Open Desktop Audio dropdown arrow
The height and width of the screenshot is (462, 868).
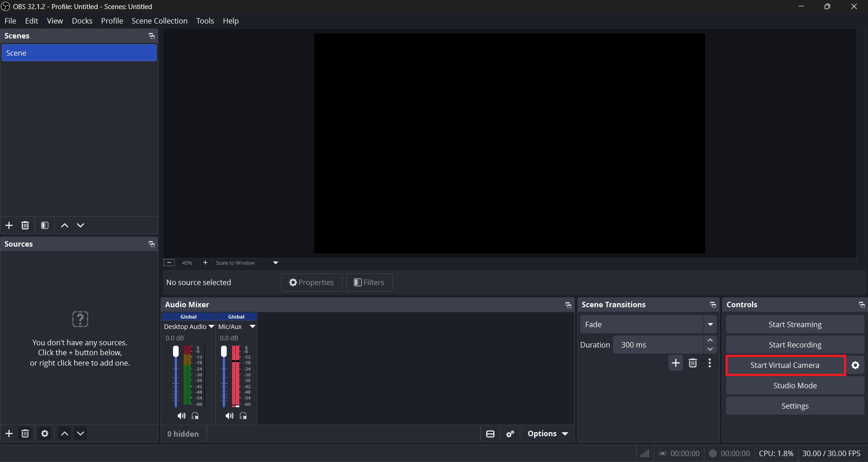[x=211, y=327]
